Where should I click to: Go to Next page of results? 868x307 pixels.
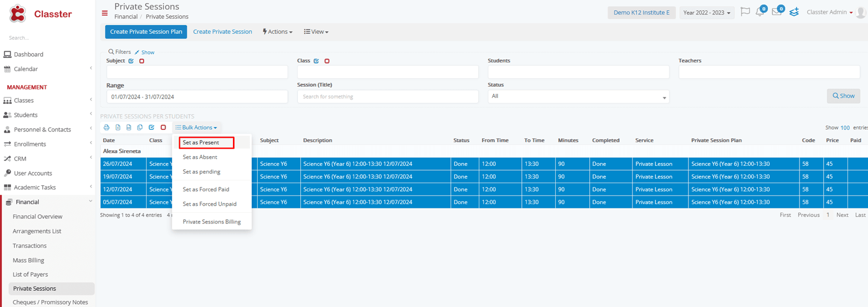click(842, 215)
